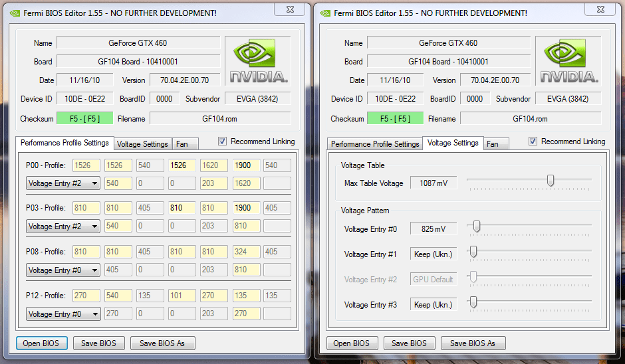Screen dimensions: 625x364
Task: Toggle Recommend Linking checkbox in right window
Action: tap(533, 141)
